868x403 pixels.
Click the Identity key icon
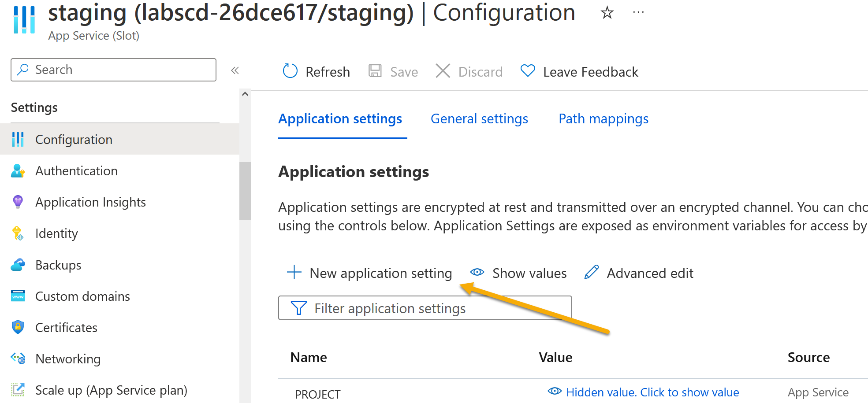[18, 233]
